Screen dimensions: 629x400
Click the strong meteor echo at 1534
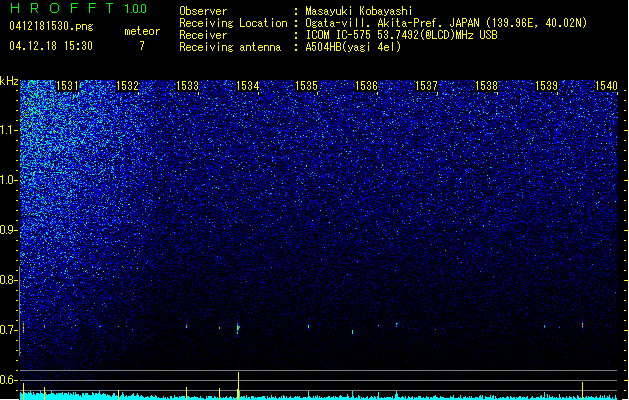tap(238, 328)
